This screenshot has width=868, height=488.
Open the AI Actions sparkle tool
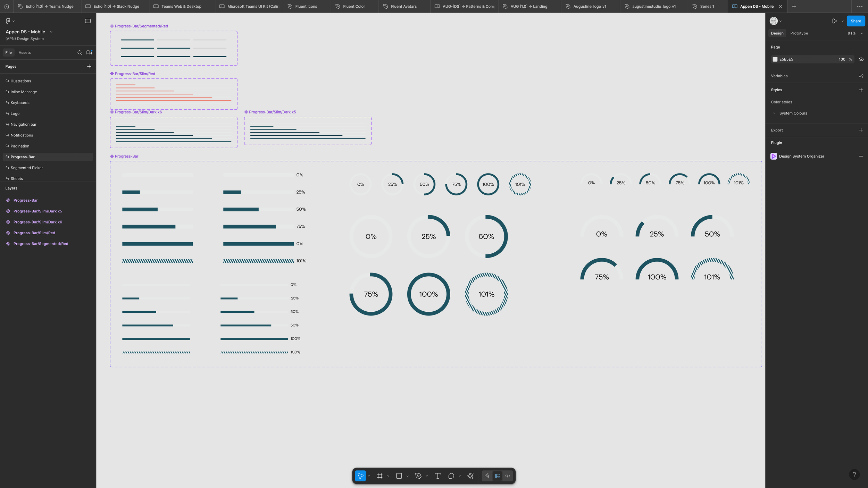coord(470,476)
